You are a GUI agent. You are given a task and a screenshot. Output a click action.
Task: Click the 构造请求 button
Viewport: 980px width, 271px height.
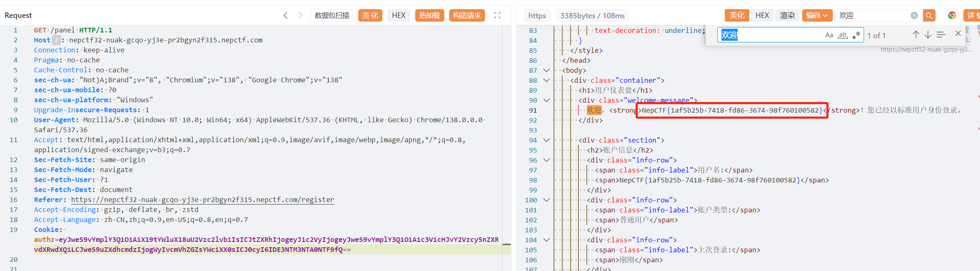pos(467,15)
